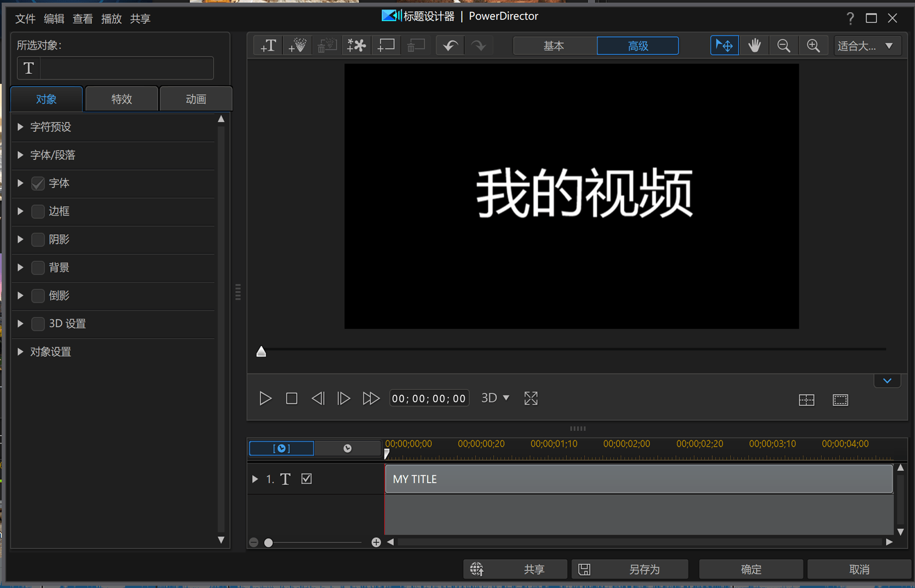The image size is (915, 588).
Task: Click the insert particle effect icon
Action: pos(298,46)
